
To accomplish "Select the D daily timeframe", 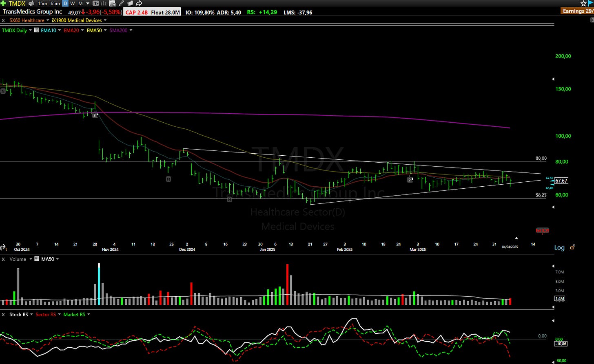I will (65, 3).
